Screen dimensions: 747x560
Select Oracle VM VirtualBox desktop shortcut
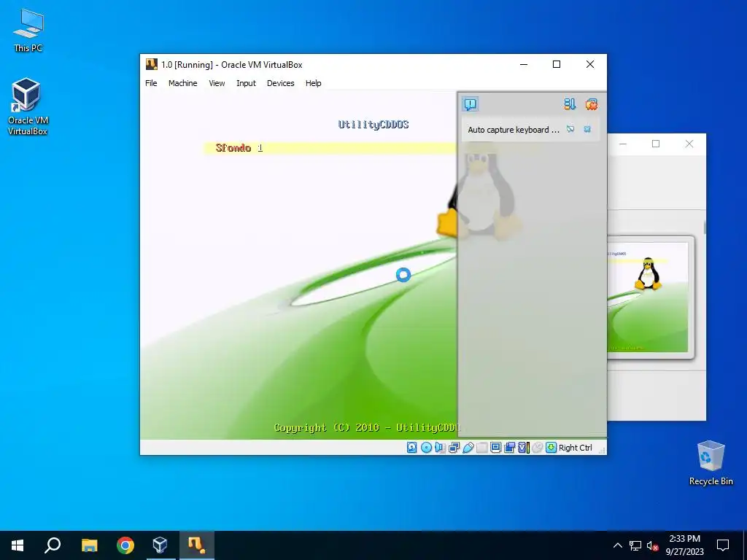pos(28,106)
